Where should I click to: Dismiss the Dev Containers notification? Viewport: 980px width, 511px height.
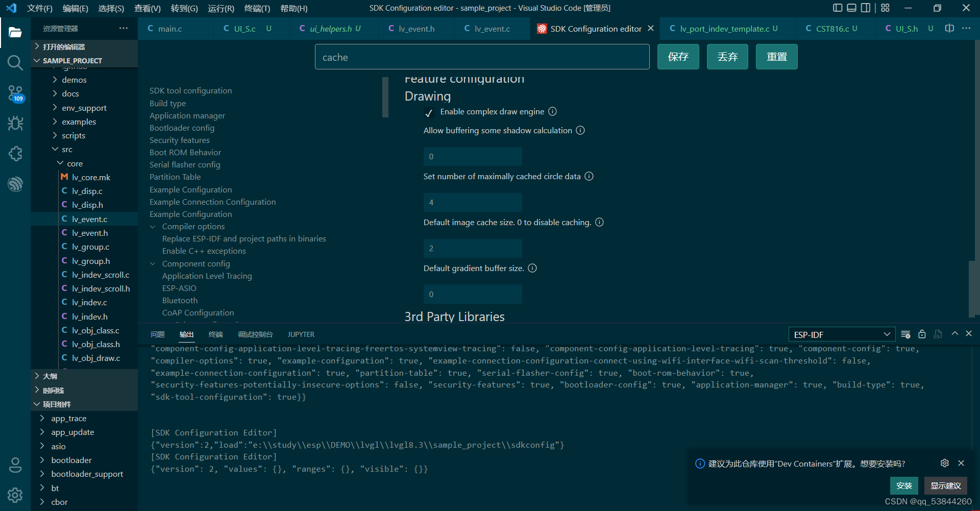click(x=961, y=463)
